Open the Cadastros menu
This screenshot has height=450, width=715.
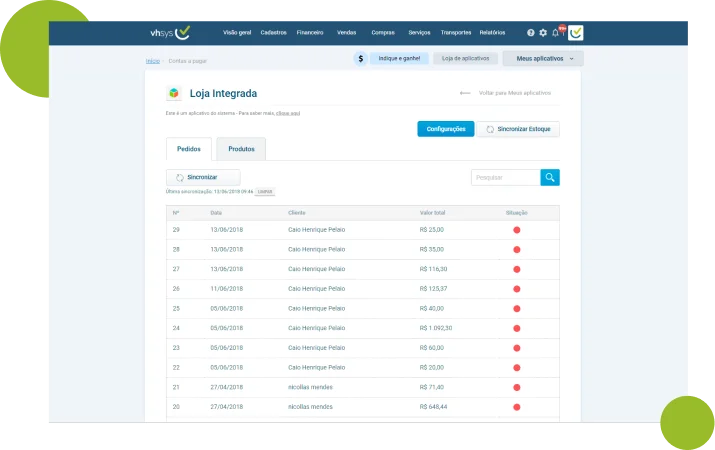click(274, 33)
